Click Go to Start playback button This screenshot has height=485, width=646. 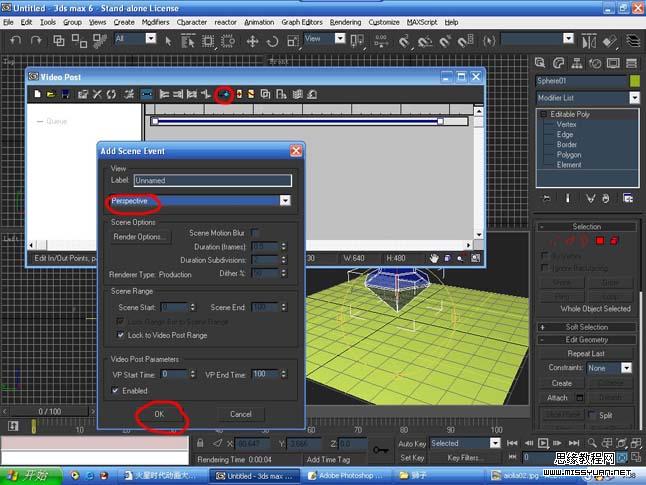tap(512, 443)
